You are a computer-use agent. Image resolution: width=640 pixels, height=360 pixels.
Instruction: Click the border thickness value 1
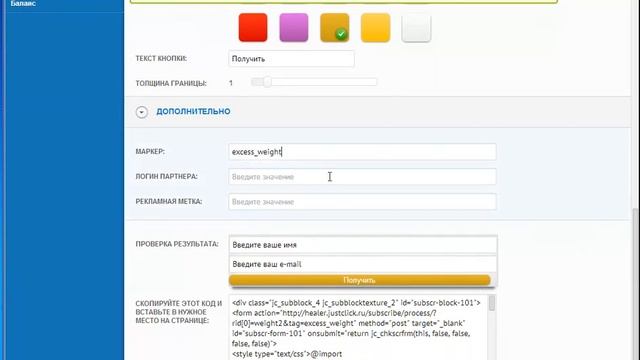click(x=231, y=83)
